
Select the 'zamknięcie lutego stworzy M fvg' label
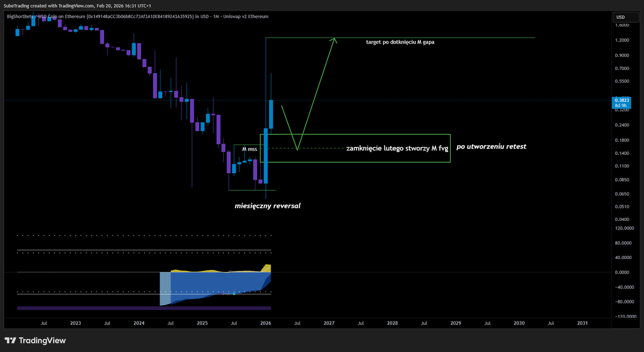click(397, 148)
